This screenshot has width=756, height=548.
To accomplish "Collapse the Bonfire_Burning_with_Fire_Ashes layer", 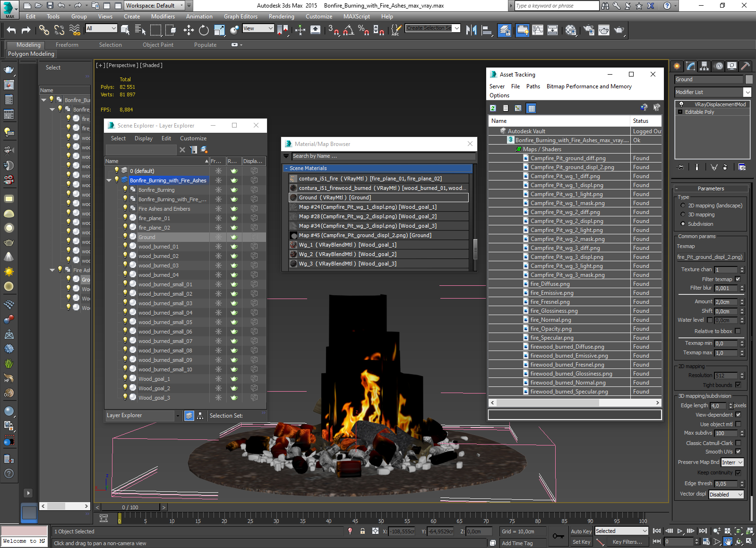I will pos(109,180).
